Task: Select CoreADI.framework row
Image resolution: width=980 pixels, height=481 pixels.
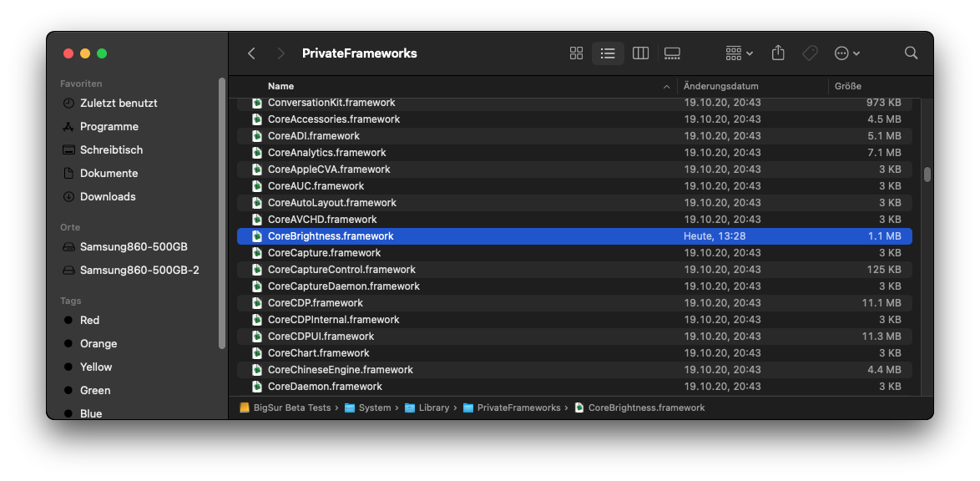Action: [x=574, y=136]
